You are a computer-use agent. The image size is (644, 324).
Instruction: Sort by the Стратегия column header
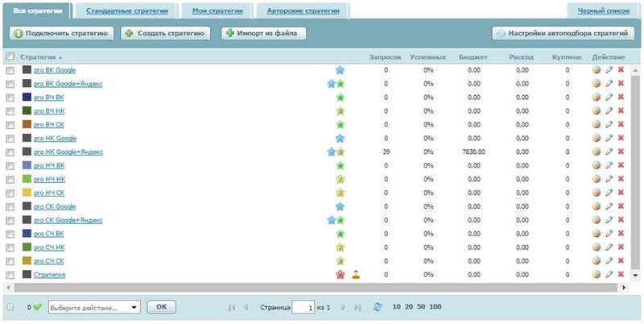[x=40, y=57]
